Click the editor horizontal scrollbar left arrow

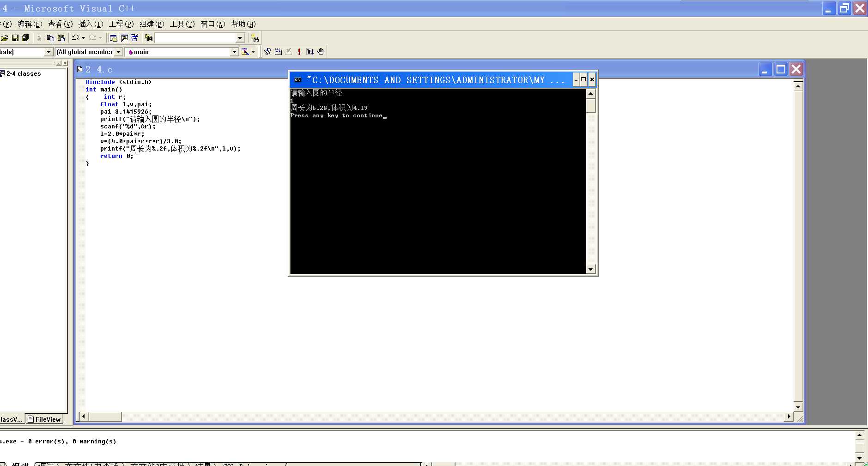point(84,417)
